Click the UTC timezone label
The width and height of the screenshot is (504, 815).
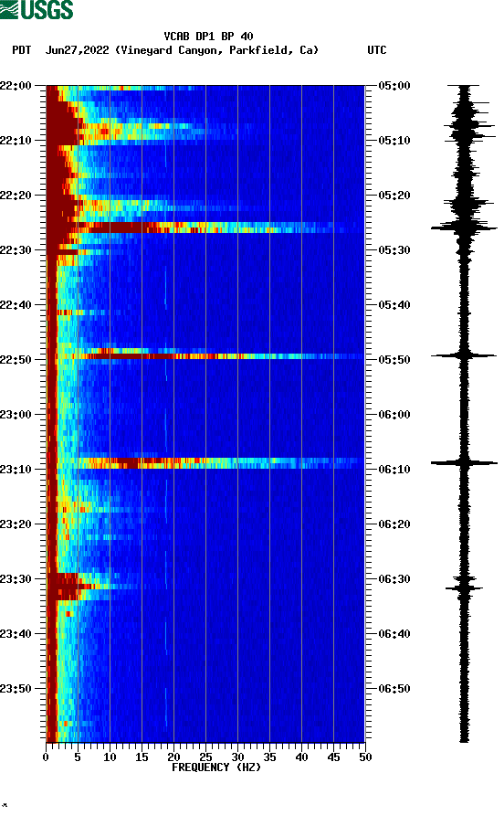point(377,50)
